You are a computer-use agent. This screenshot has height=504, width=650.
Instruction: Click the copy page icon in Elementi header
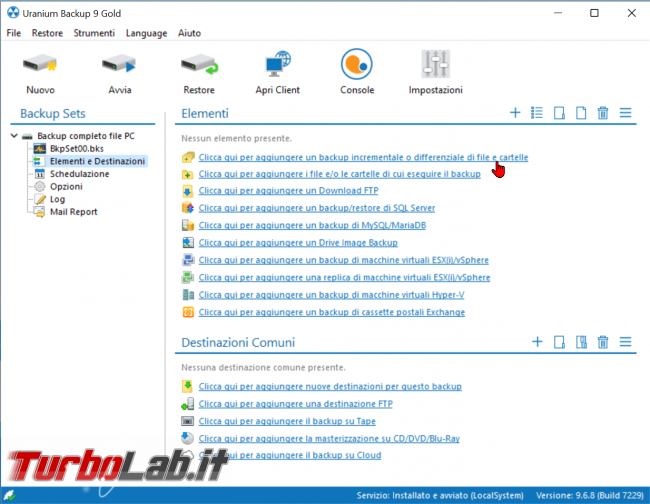point(559,113)
